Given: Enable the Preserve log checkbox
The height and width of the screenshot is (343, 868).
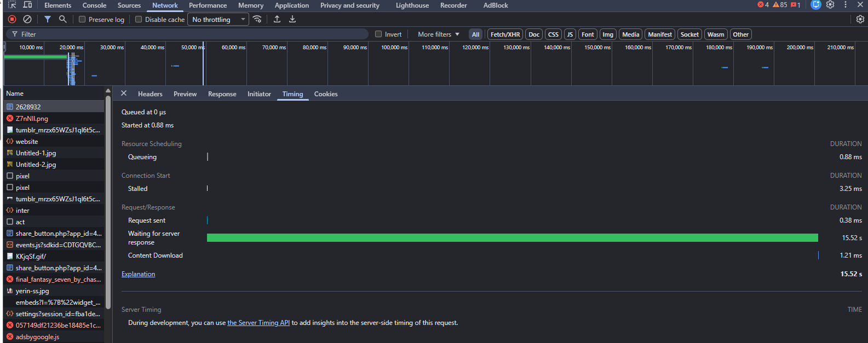Looking at the screenshot, I should 82,19.
